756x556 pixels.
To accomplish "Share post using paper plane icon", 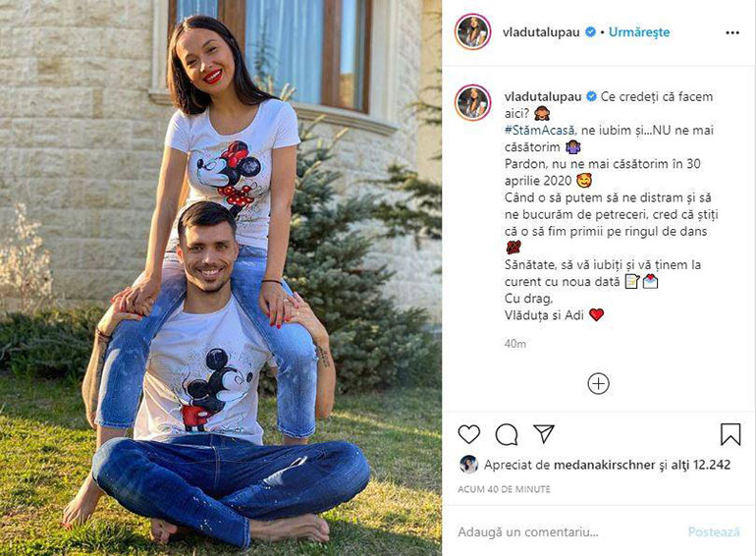I will click(544, 433).
